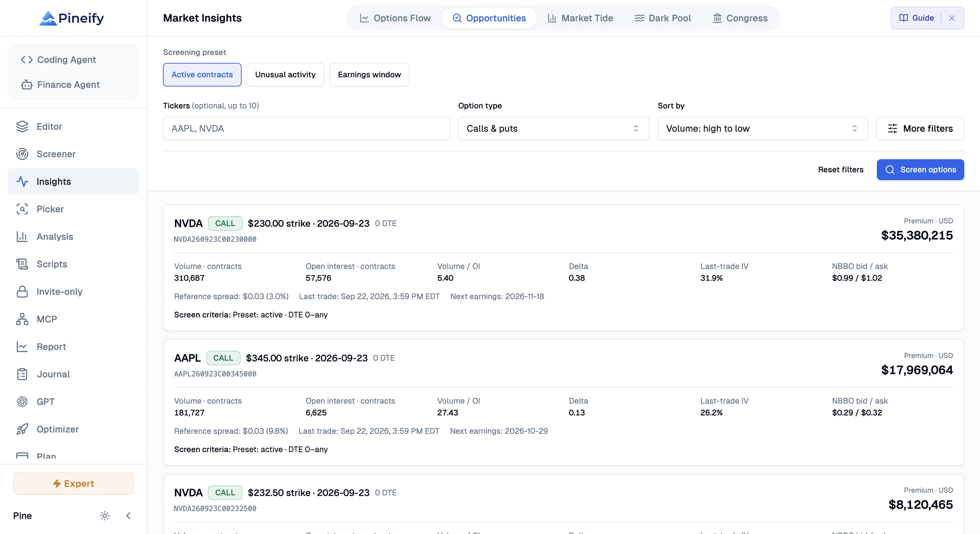The height and width of the screenshot is (534, 980).
Task: Open the Analysis sidebar item
Action: (x=73, y=237)
